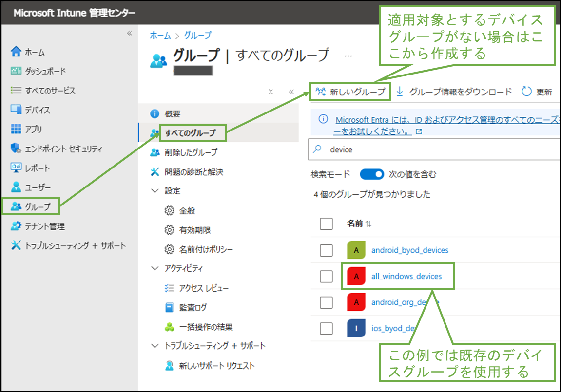
Task: Click red avatar of all_windows_devices
Action: coord(356,276)
